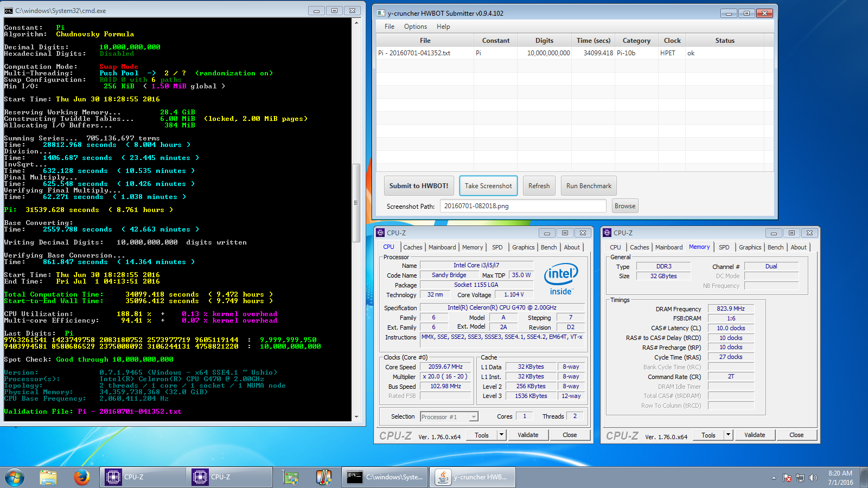Click cmd window scrollbar up arrow
This screenshot has height=488, width=868.
pyautogui.click(x=356, y=23)
